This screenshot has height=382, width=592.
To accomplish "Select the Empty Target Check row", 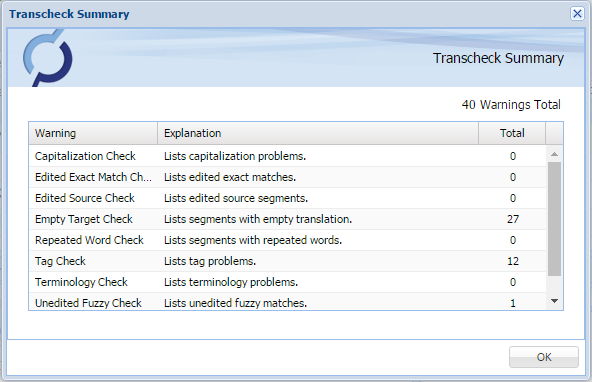I will (287, 219).
